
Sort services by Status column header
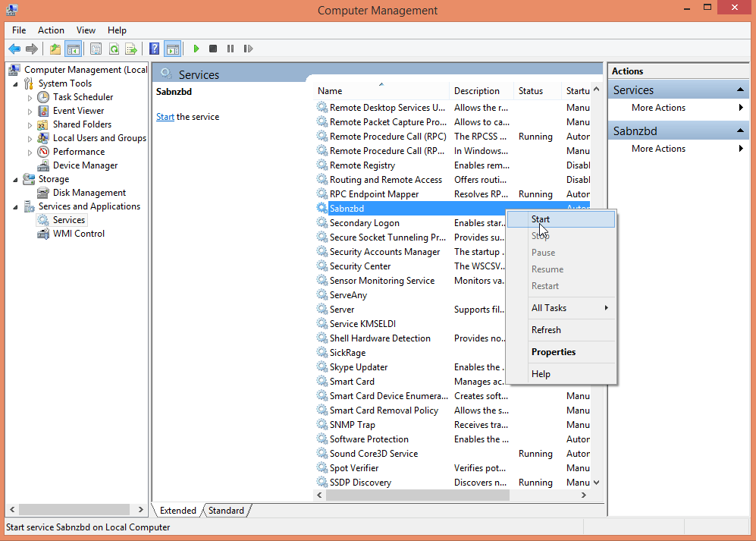(x=531, y=91)
